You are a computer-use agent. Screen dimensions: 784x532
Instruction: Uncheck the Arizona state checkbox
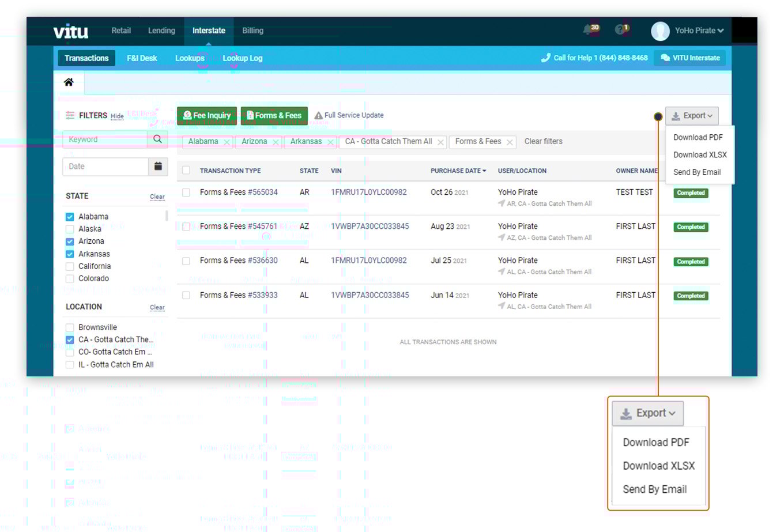[70, 242]
